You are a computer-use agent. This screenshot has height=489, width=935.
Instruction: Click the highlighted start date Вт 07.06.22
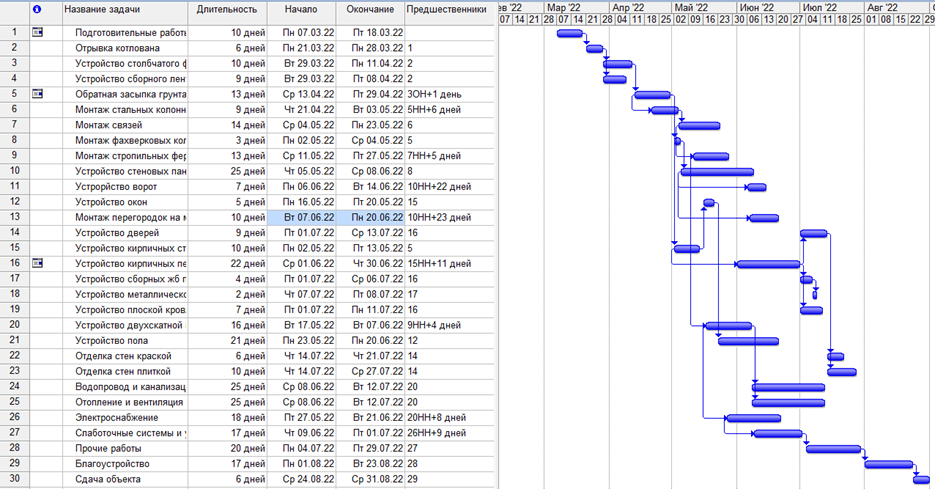(301, 217)
